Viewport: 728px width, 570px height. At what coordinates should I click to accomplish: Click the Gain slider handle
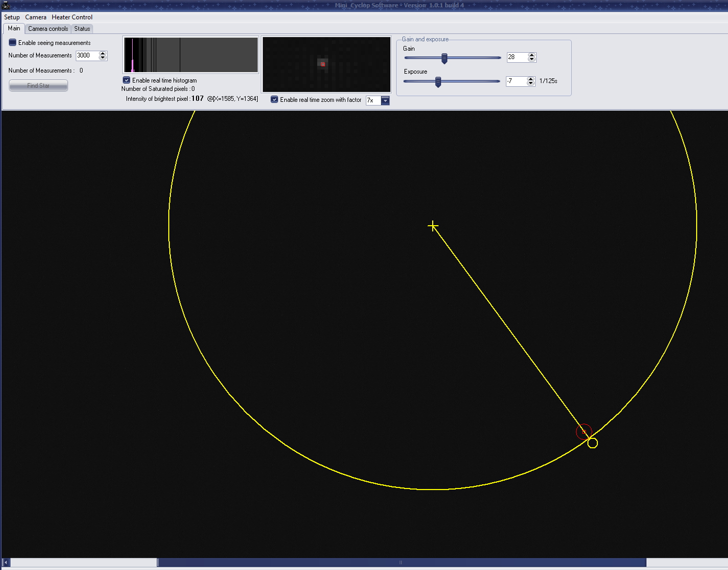point(444,58)
